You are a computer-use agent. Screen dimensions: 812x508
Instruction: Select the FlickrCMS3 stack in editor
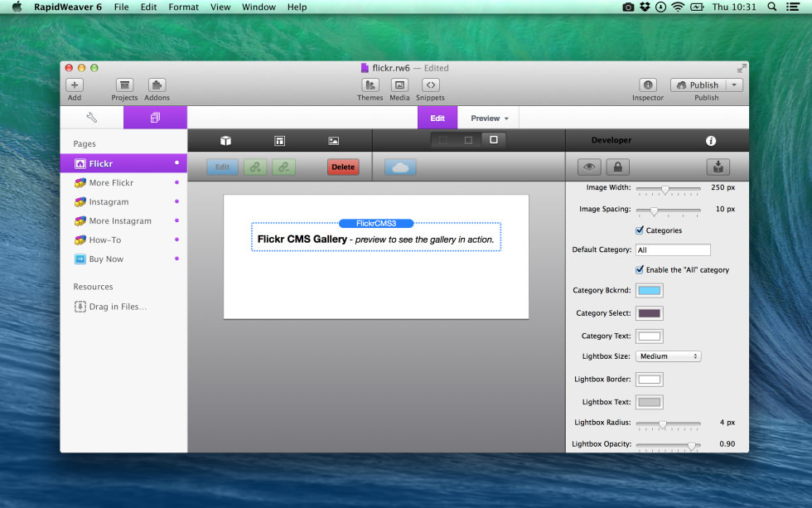376,237
